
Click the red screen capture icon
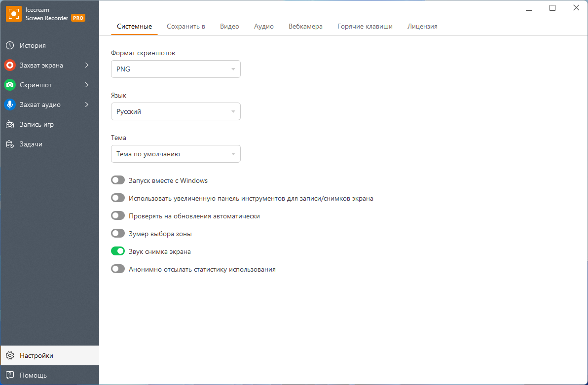pyautogui.click(x=9, y=65)
